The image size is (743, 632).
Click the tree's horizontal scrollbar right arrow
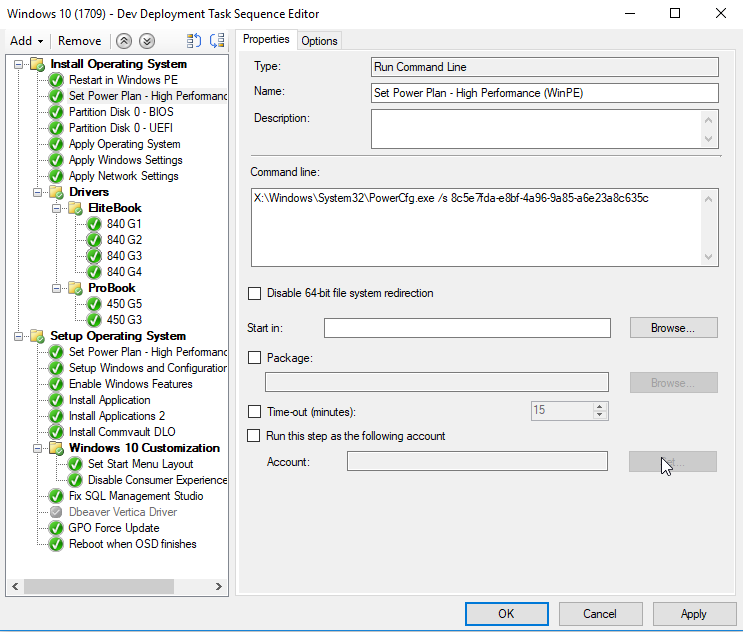click(x=221, y=587)
